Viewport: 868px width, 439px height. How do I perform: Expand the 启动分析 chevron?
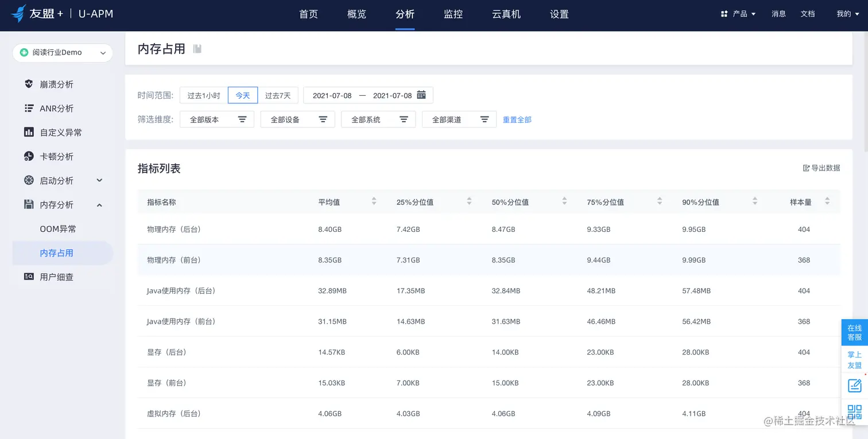[x=99, y=180]
